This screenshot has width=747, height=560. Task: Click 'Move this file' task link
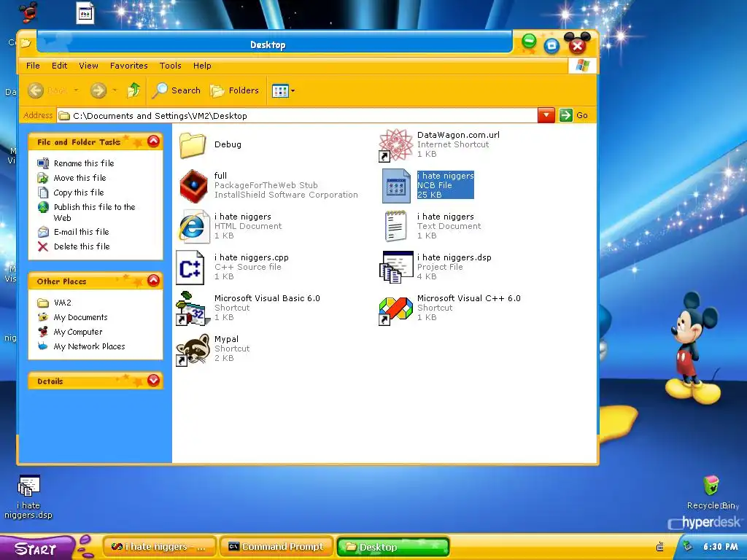click(80, 178)
